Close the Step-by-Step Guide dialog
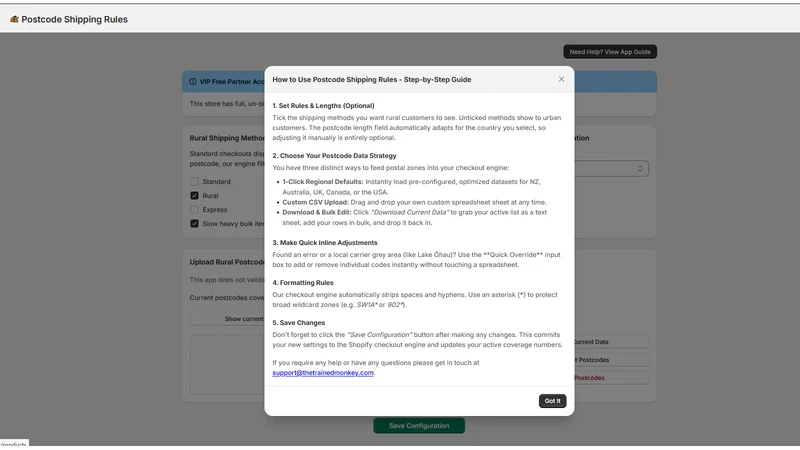Image resolution: width=800 pixels, height=450 pixels. 561,79
